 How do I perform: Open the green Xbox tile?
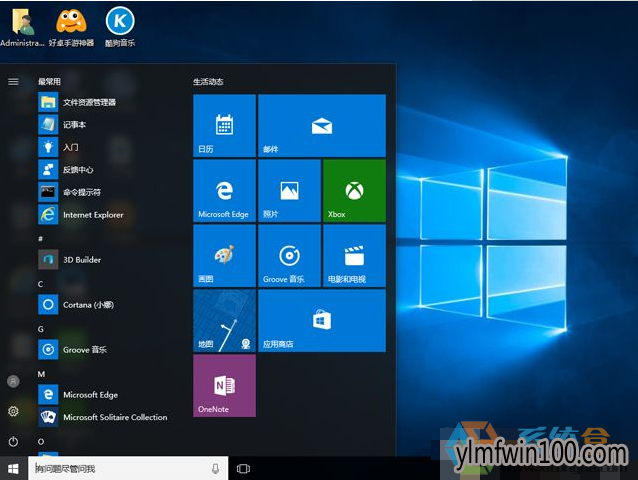click(x=354, y=191)
